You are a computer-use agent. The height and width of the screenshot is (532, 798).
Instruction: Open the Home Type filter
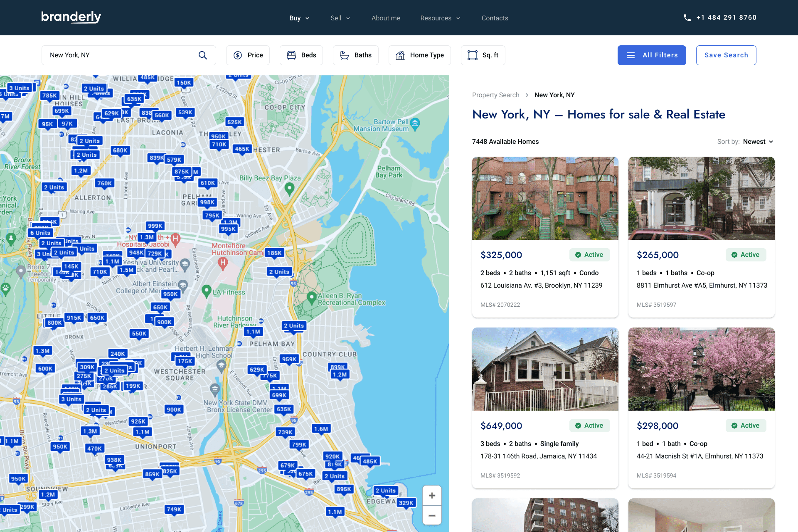(x=420, y=55)
